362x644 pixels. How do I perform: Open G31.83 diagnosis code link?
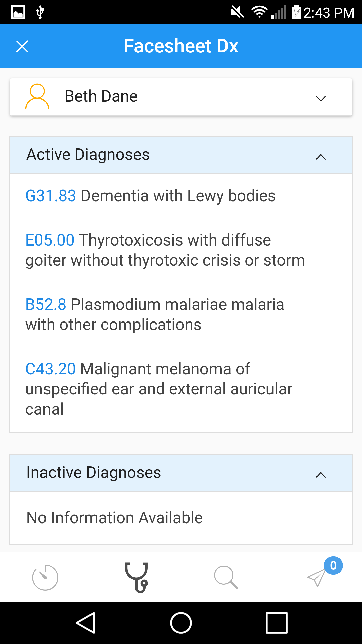tap(51, 196)
